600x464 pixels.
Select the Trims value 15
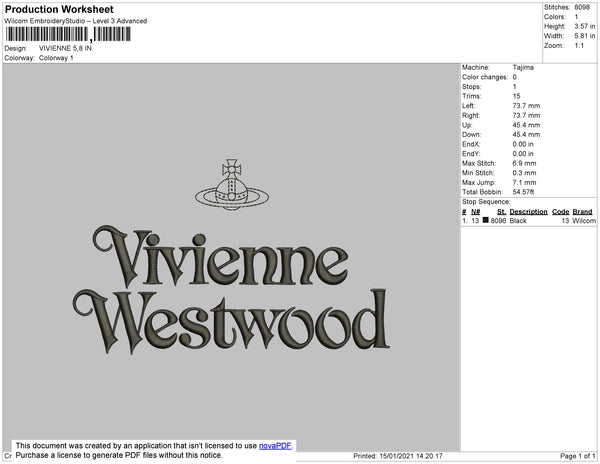[517, 96]
